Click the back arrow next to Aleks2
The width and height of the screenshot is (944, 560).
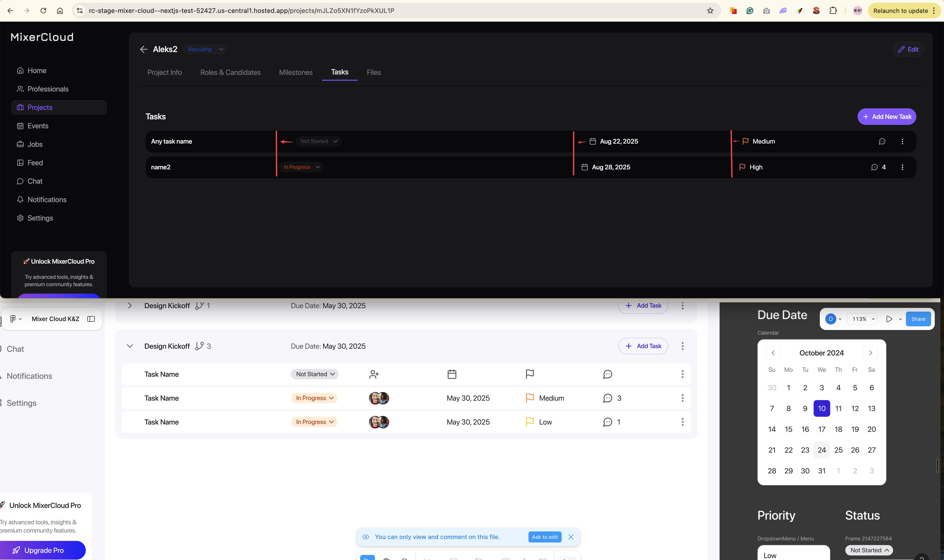click(143, 50)
